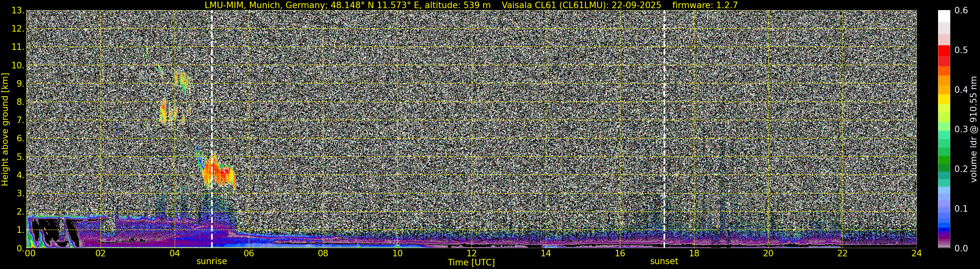Click the 'sunrise' label under the time axis
The image size is (980, 269).
(x=211, y=262)
